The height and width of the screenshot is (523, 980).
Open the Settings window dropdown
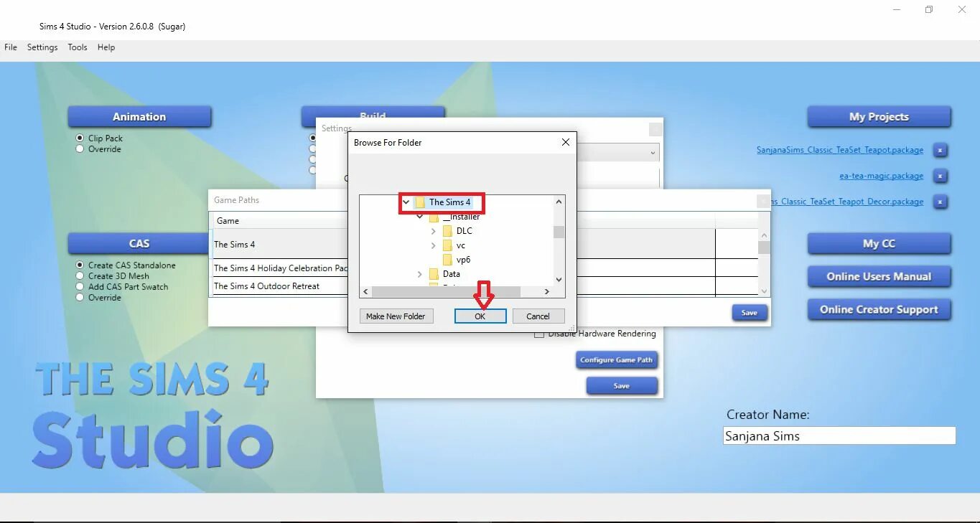[653, 153]
